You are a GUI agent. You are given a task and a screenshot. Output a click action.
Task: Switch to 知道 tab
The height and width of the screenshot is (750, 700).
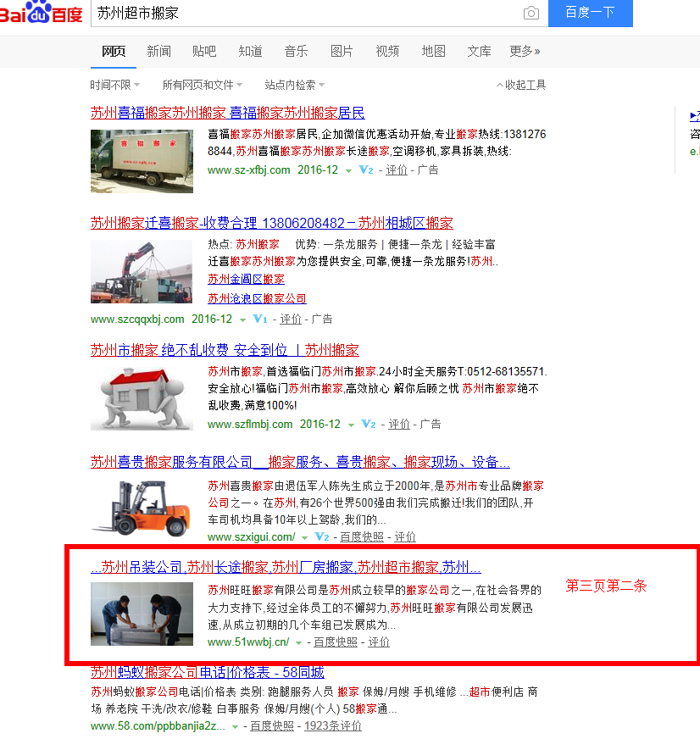(x=250, y=51)
